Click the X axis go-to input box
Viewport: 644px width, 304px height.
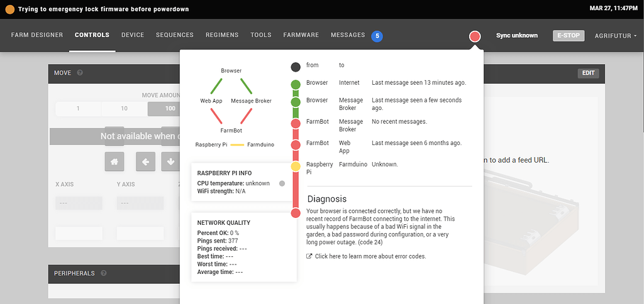point(79,233)
